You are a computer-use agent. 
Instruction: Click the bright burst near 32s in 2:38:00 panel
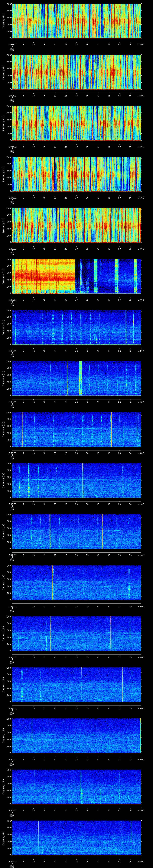coord(80,378)
